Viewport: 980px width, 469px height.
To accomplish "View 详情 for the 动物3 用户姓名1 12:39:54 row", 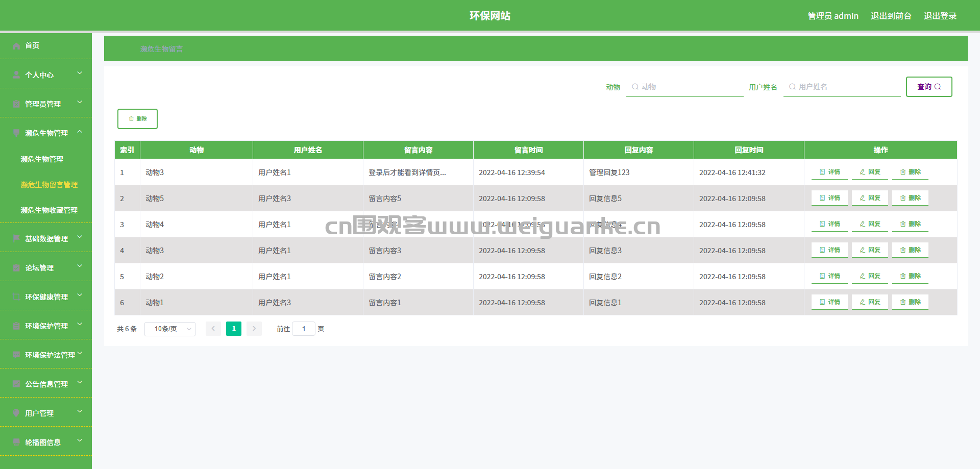I will (x=829, y=172).
